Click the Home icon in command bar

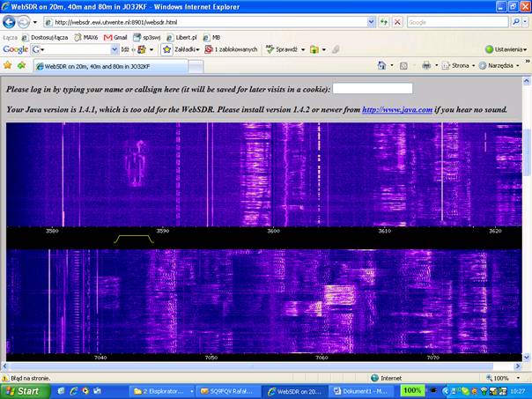point(382,65)
